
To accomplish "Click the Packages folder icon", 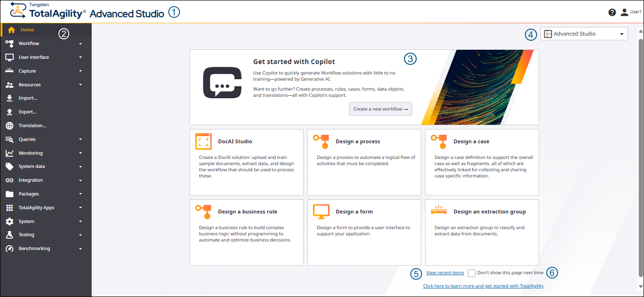I will (x=9, y=194).
